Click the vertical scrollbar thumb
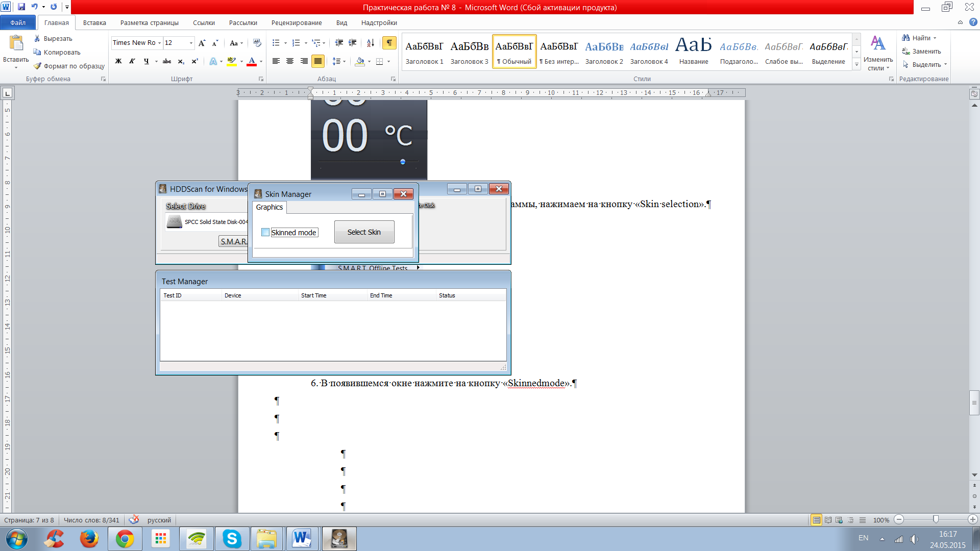The width and height of the screenshot is (980, 551). coord(974,403)
